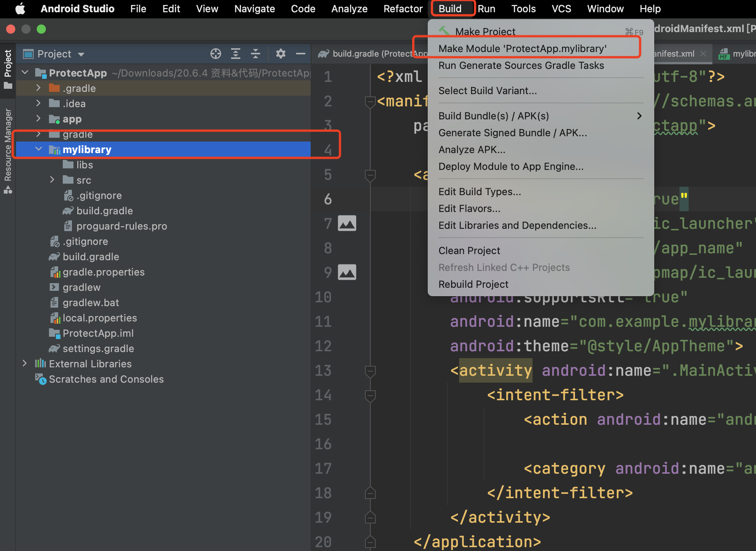756x551 pixels.
Task: Fold the activity tag at line 13
Action: coord(370,372)
